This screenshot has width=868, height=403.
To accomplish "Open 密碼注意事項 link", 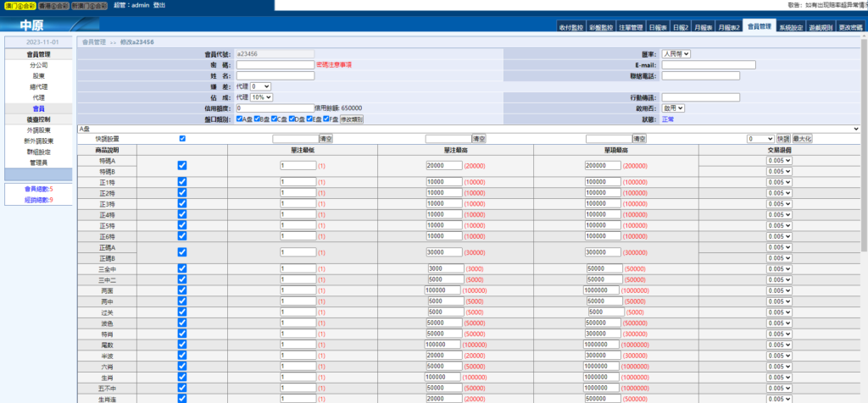I will (x=336, y=64).
